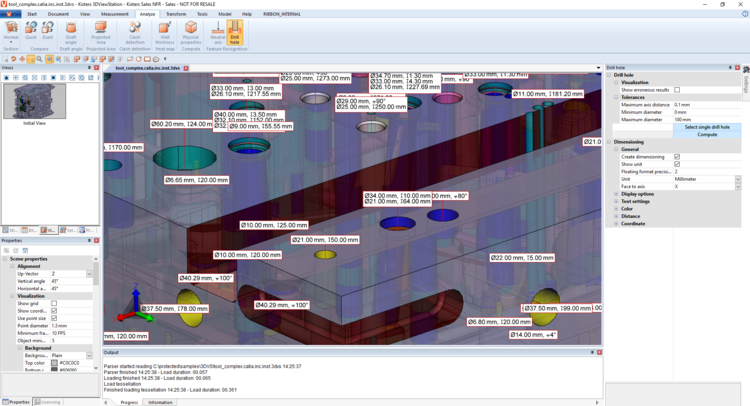
Task: Pin the Views panel
Action: (x=89, y=68)
